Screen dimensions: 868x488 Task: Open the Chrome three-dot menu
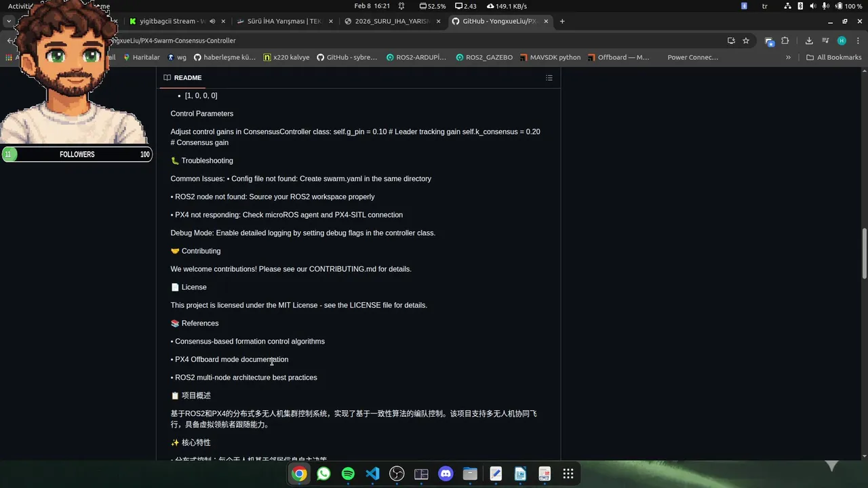(857, 41)
